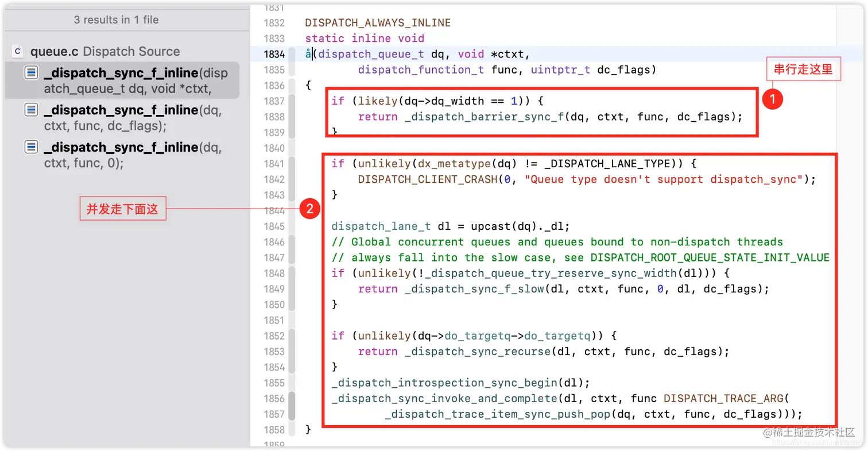The height and width of the screenshot is (451, 868).
Task: Click the result icon for _dispatch_sync_f_inline(dq, ctxt, func, 0)
Action: [x=31, y=147]
